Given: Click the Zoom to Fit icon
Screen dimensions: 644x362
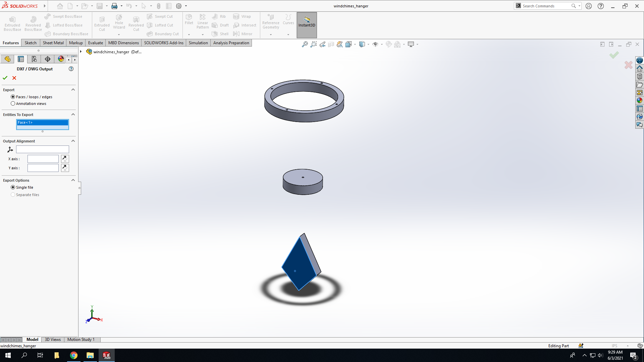Looking at the screenshot, I should [x=305, y=44].
